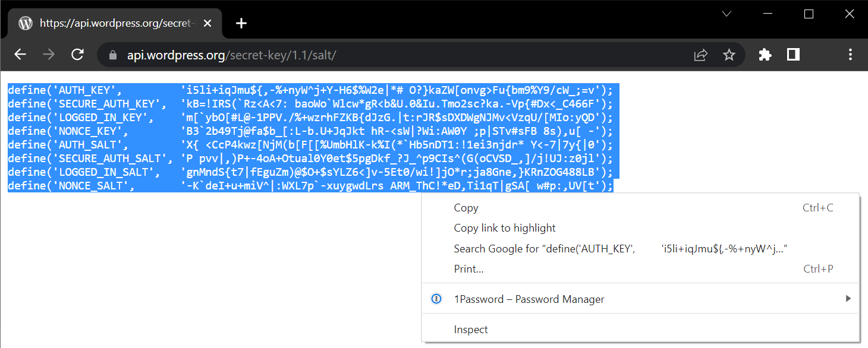Click the forward navigation arrow
Viewport: 868px width, 348px height.
pos(49,55)
